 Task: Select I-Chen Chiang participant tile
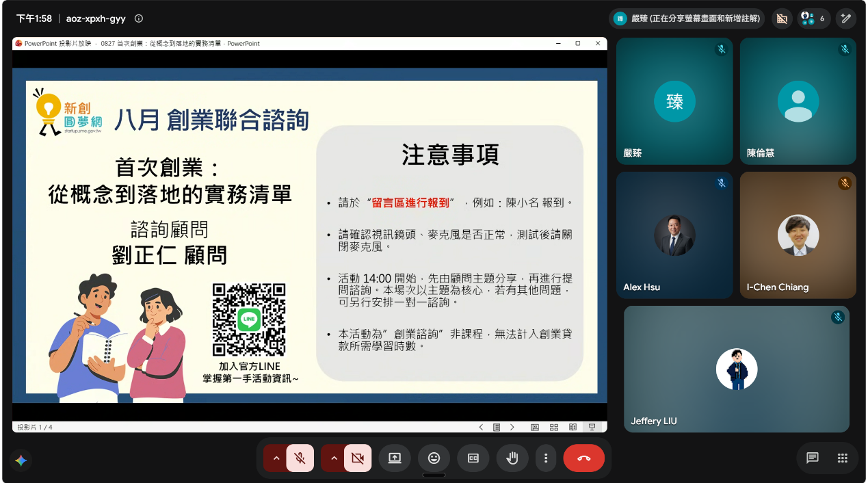[x=798, y=235]
